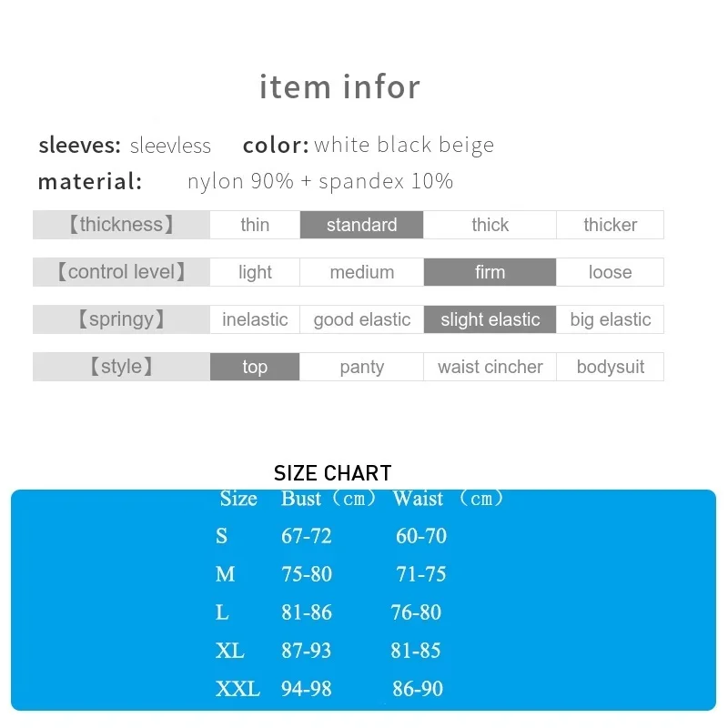Select 'light' control level
Screen dimensions: 728x728
tap(255, 272)
